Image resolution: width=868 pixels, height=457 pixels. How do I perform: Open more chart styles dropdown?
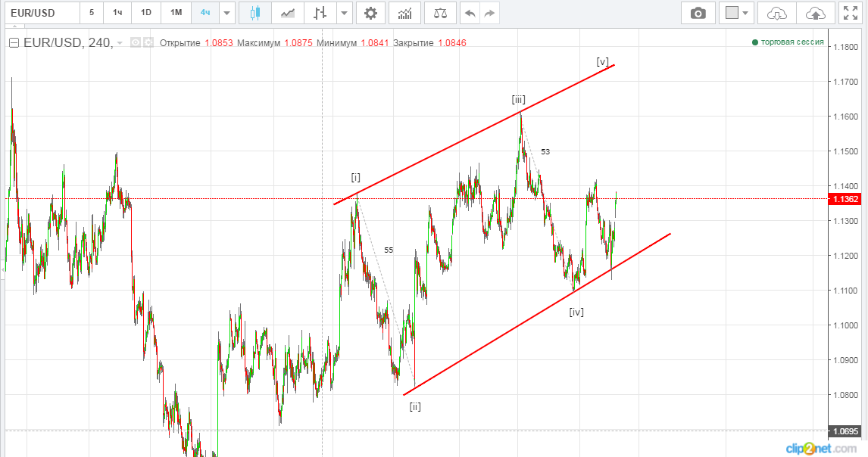click(345, 13)
